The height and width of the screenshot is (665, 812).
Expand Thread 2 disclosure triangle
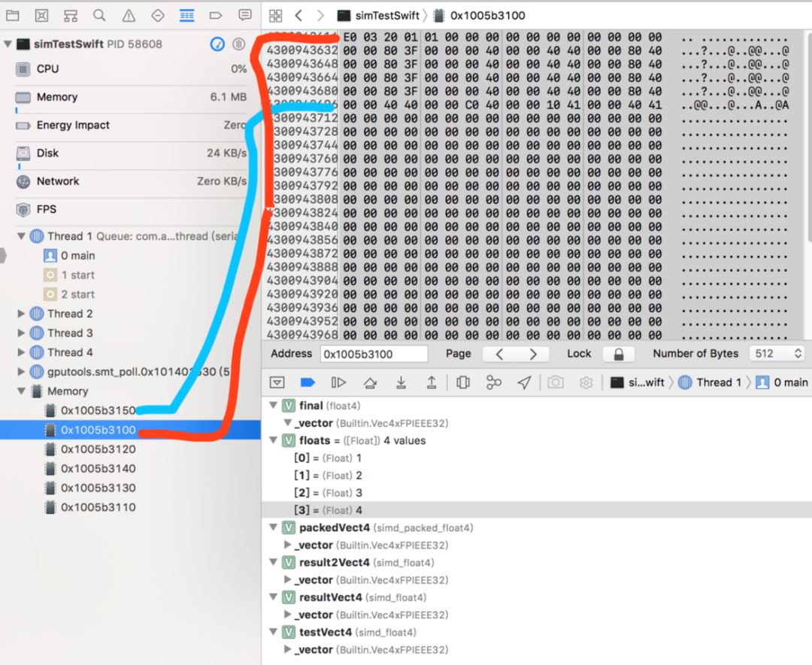click(21, 313)
